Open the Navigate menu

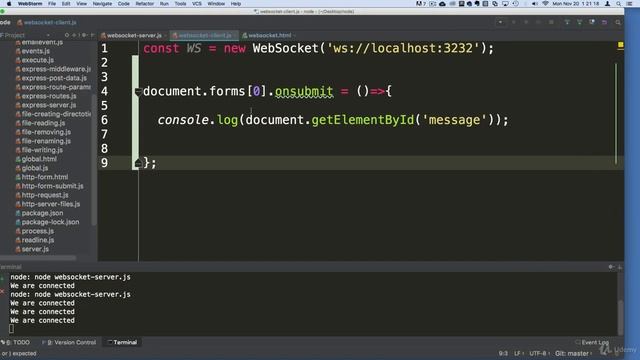102,4
